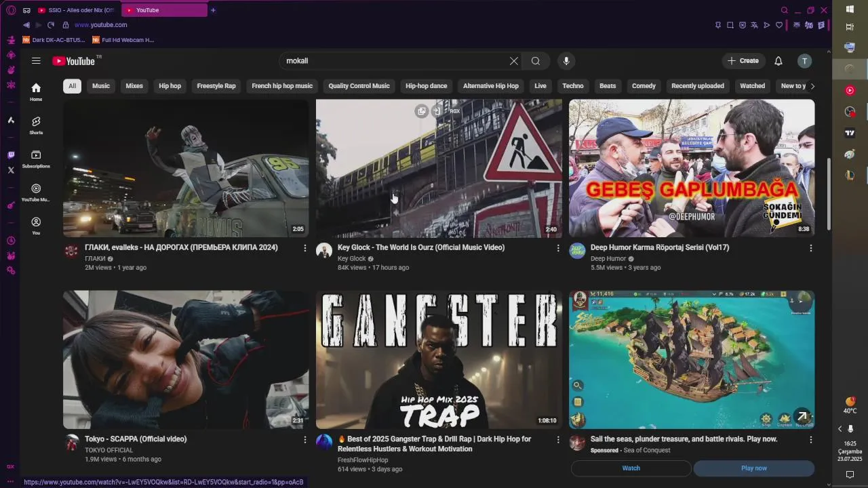This screenshot has width=868, height=488.
Task: Select the Hip hop filter chip
Action: point(170,86)
